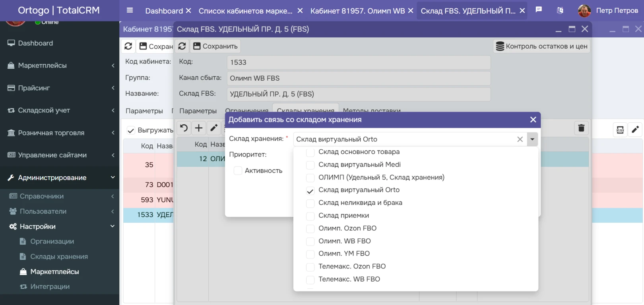
Task: Open Параметры tab in Кабинет window
Action: click(x=144, y=111)
